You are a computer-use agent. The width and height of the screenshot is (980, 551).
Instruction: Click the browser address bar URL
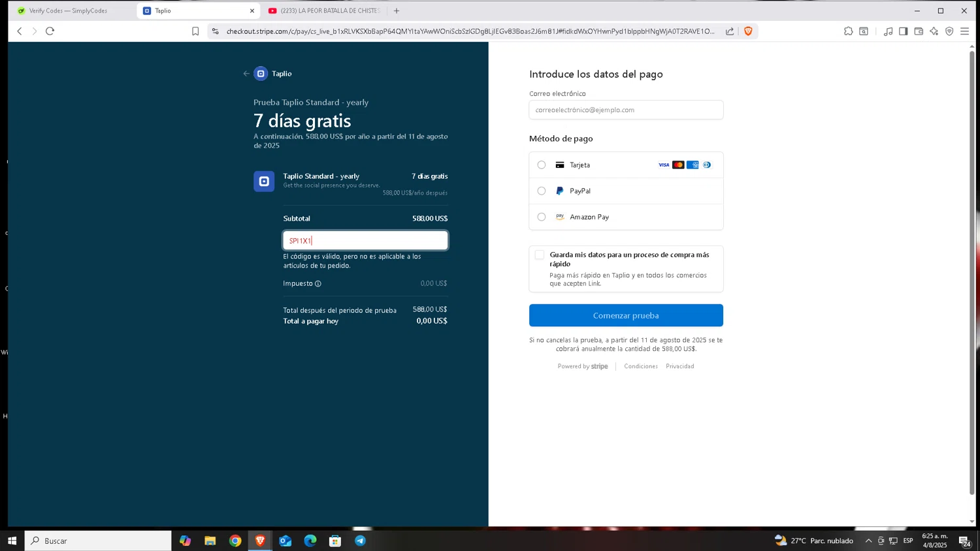tap(470, 31)
